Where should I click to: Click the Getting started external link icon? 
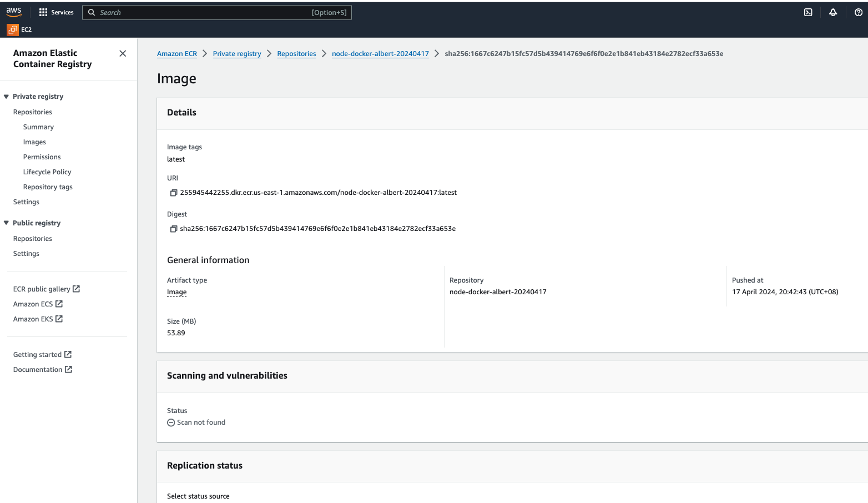[x=68, y=354]
